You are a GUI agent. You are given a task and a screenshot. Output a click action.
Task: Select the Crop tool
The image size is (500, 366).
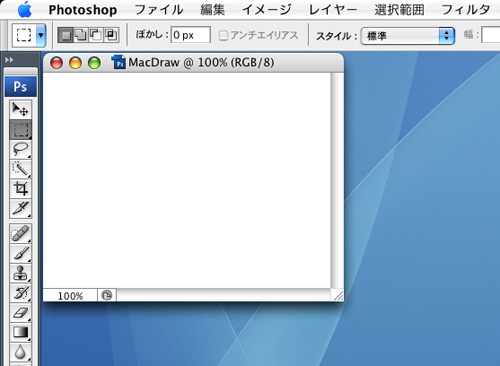point(21,189)
